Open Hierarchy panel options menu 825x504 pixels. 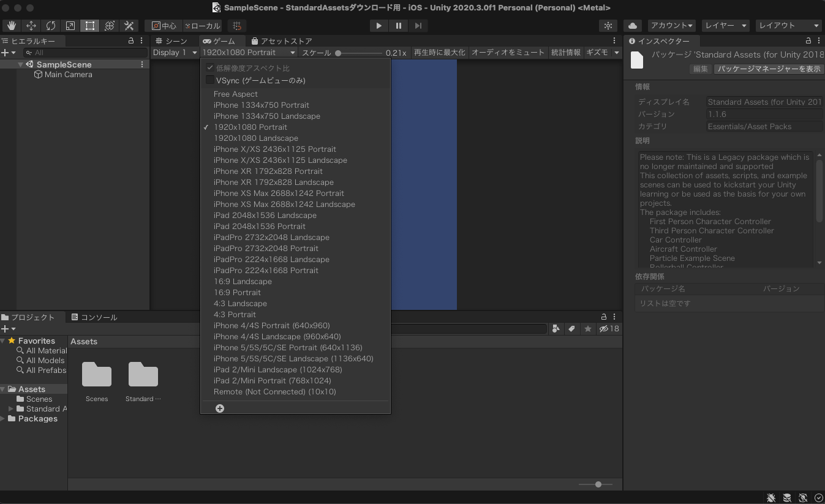[142, 41]
